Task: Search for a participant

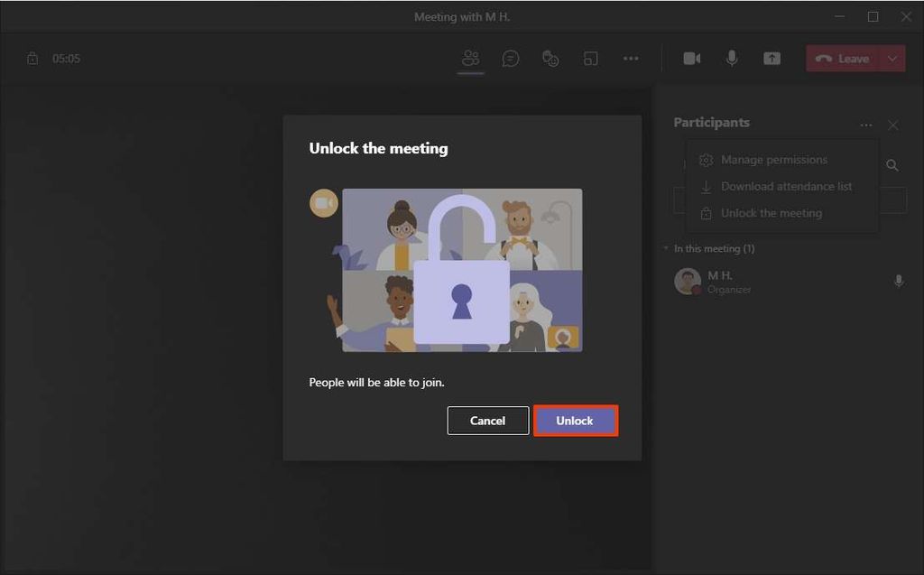Action: 892,165
